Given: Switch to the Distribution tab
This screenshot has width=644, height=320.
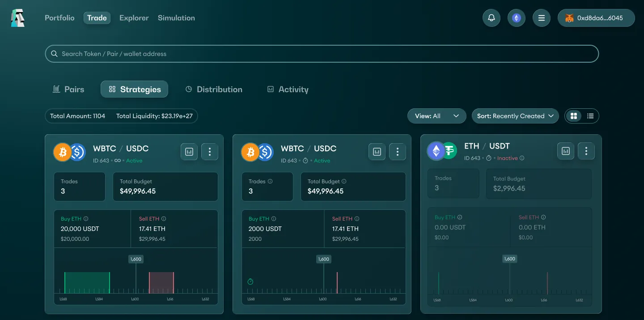Looking at the screenshot, I should [x=214, y=89].
